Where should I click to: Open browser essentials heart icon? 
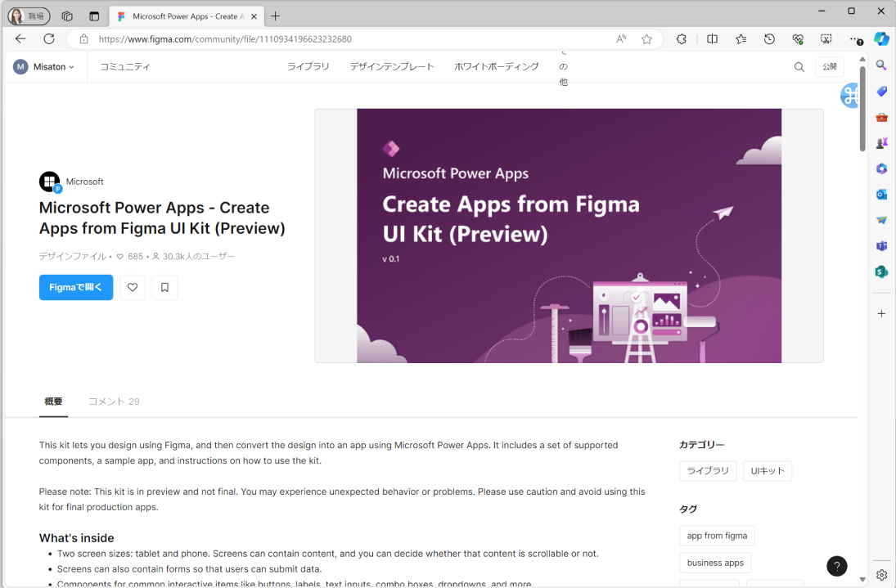click(798, 38)
